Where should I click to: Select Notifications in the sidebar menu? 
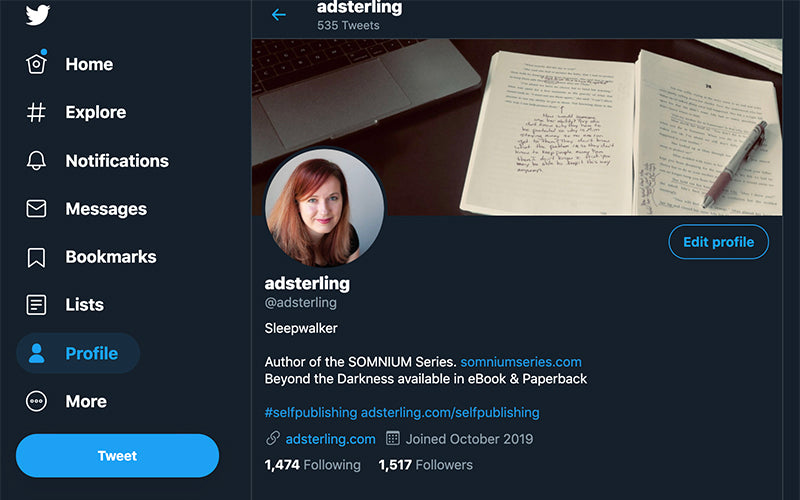116,160
